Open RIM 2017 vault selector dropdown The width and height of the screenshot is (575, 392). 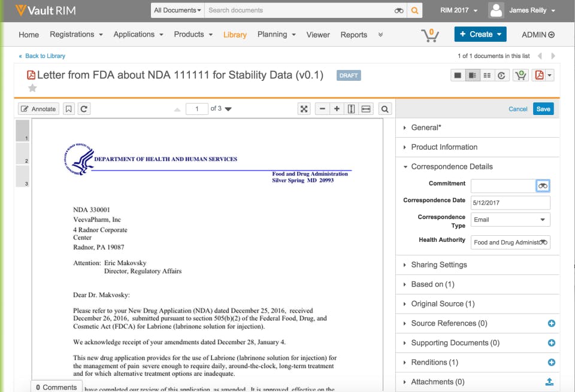tap(459, 10)
